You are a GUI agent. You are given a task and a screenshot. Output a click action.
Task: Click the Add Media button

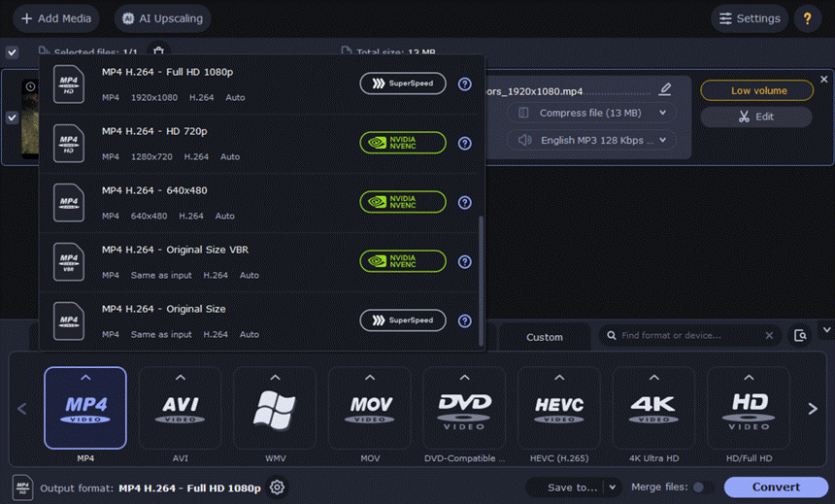(56, 18)
